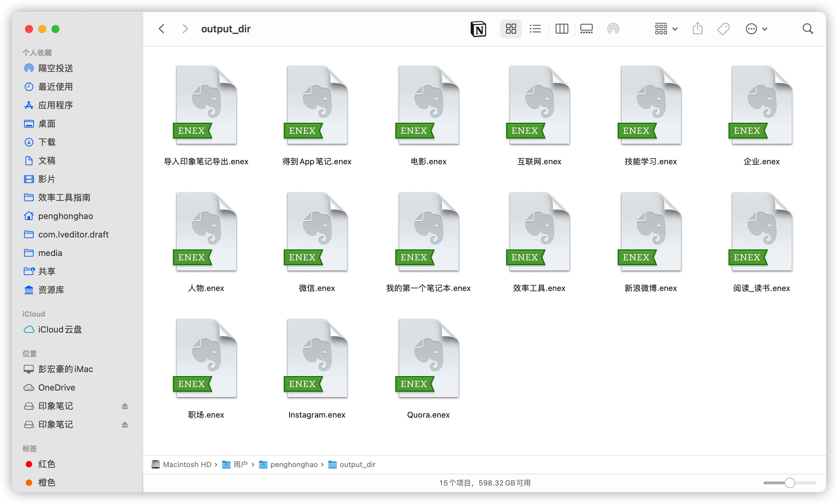Click the Share toolbar button
838x504 pixels.
pos(697,29)
